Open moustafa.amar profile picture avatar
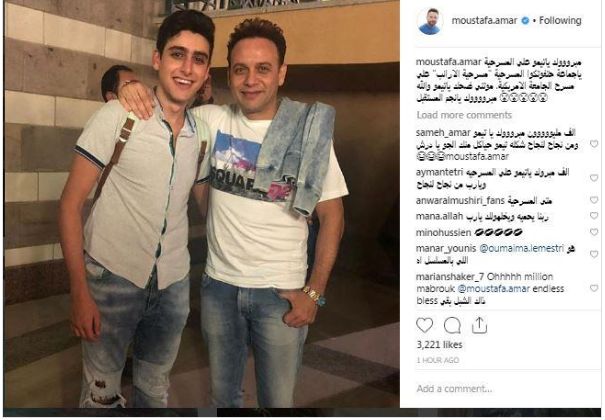 pos(429,21)
